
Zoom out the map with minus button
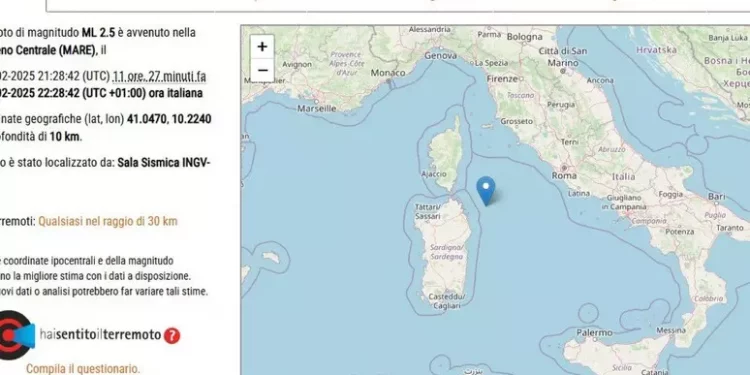coord(262,70)
